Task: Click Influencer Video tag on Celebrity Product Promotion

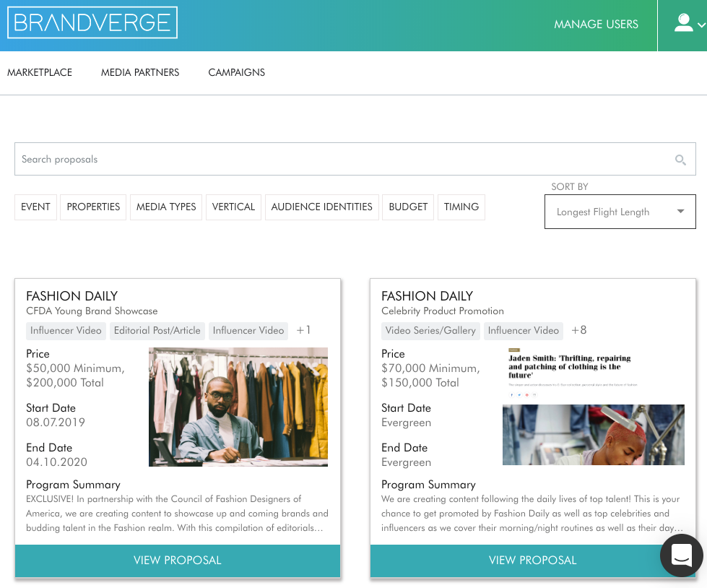Action: [x=524, y=331]
